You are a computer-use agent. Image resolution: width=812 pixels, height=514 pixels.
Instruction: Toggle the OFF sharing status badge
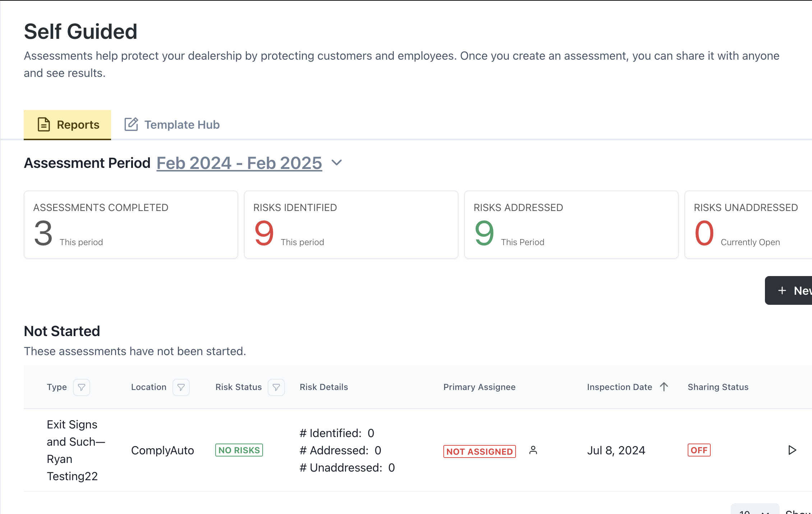tap(699, 450)
